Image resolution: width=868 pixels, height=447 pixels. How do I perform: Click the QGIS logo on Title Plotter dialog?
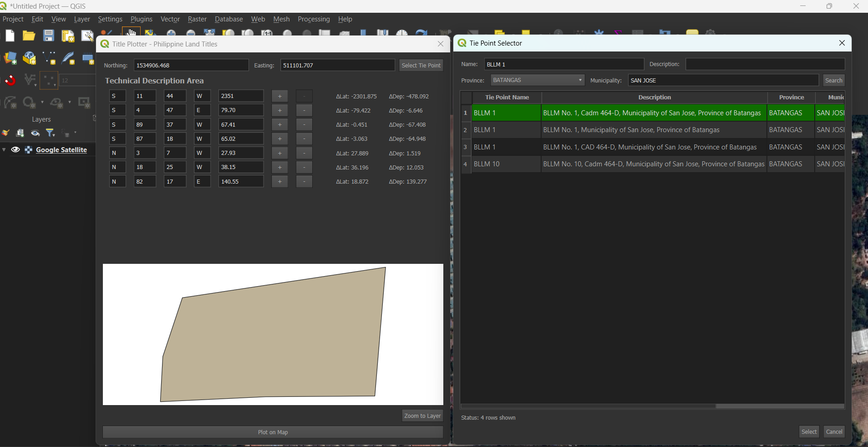click(x=105, y=44)
